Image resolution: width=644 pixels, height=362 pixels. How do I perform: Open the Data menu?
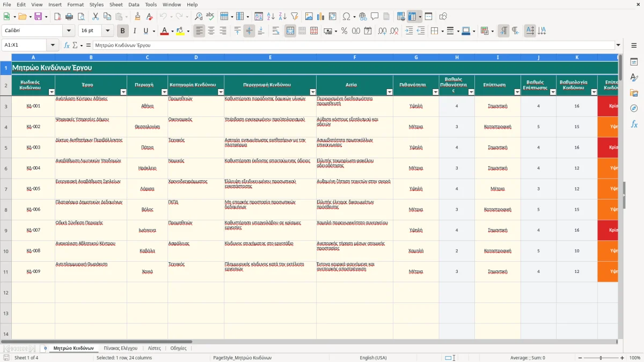(134, 4)
